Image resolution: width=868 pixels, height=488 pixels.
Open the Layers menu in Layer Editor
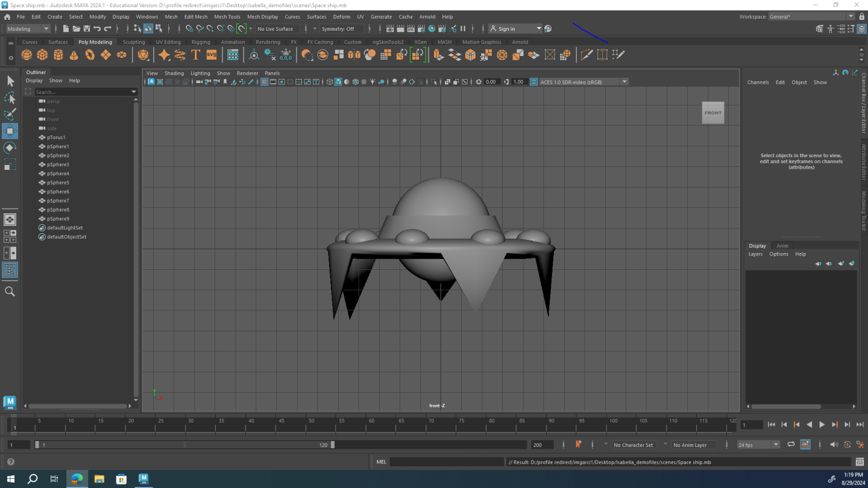755,254
